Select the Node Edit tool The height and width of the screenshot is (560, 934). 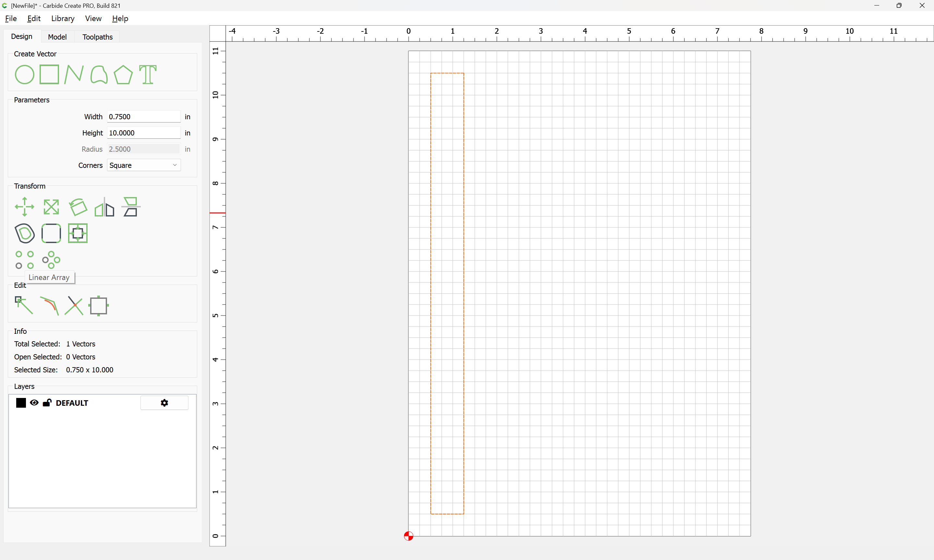coord(24,305)
